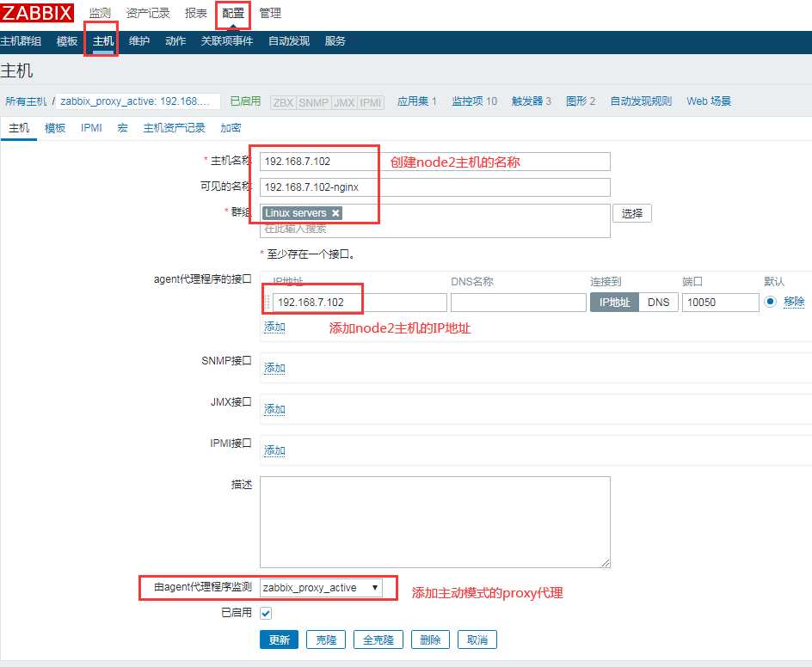The width and height of the screenshot is (812, 667).
Task: Click the agent DNS名称 input field
Action: tap(519, 303)
